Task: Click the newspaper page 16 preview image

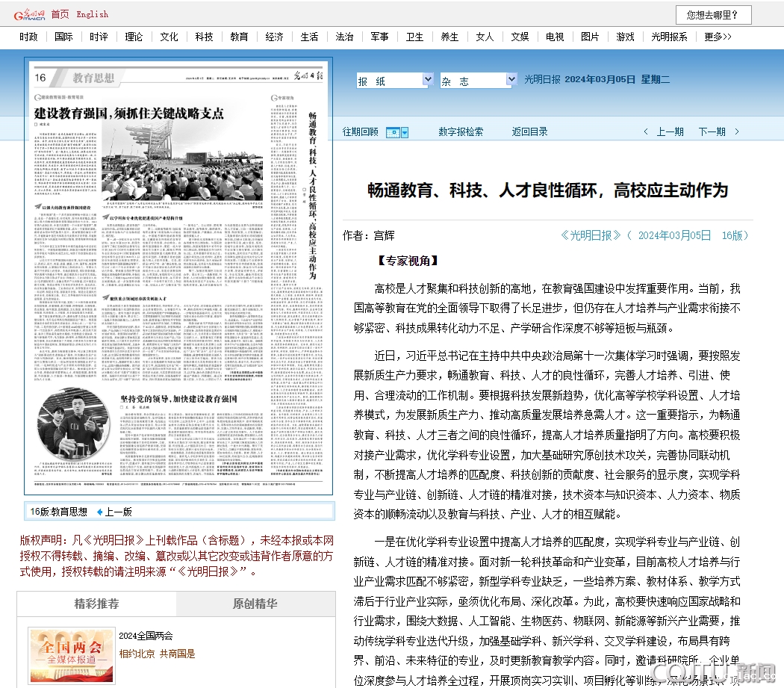Action: click(178, 276)
